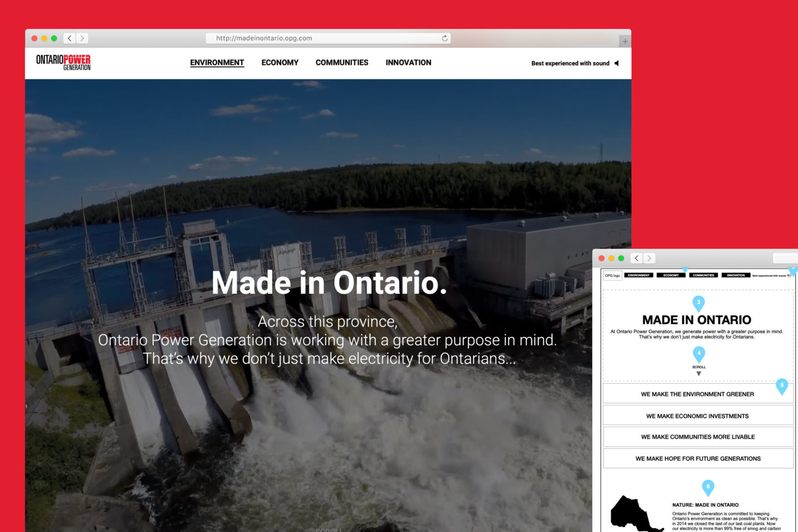
Task: Open the ENVIRONMENT nav section
Action: 217,63
